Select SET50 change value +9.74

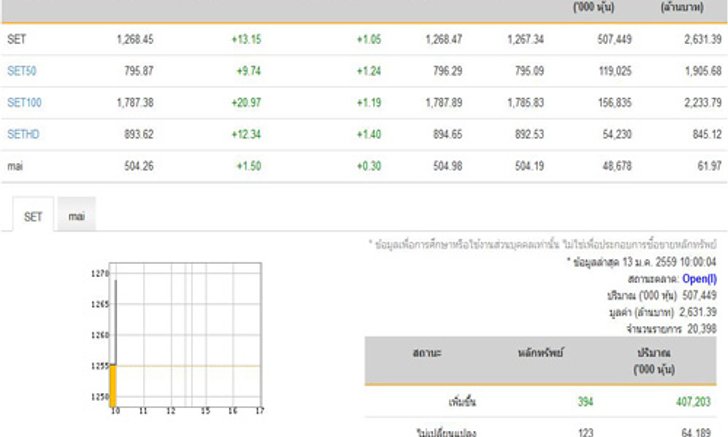point(249,71)
